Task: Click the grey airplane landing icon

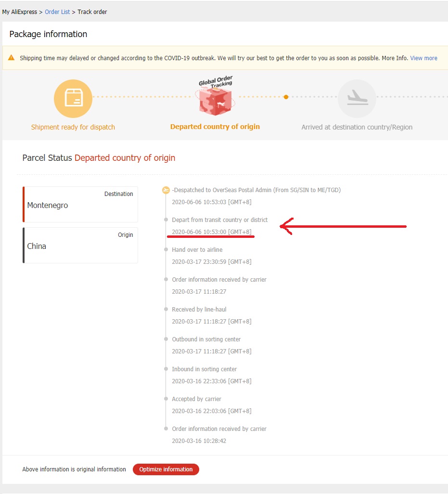Action: point(357,99)
